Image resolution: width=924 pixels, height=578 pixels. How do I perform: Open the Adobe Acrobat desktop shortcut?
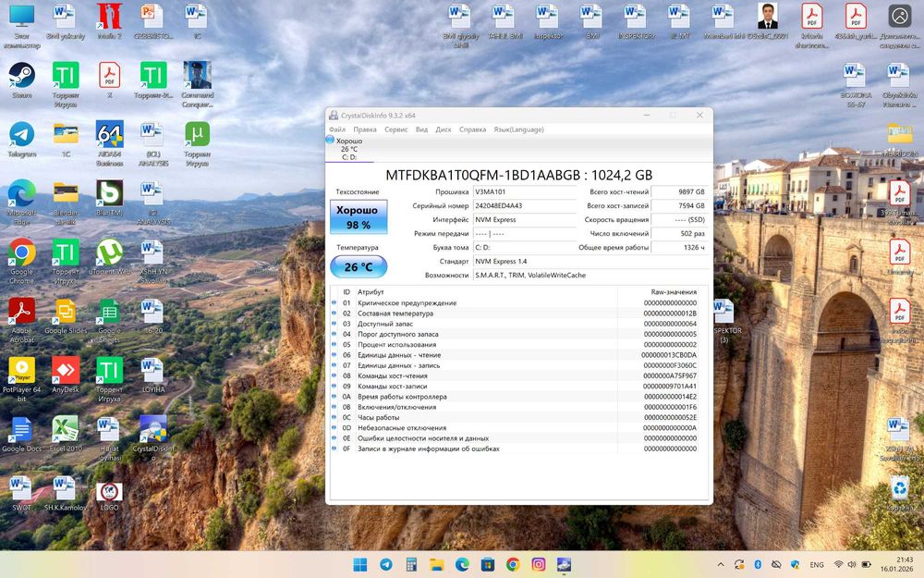tap(22, 320)
